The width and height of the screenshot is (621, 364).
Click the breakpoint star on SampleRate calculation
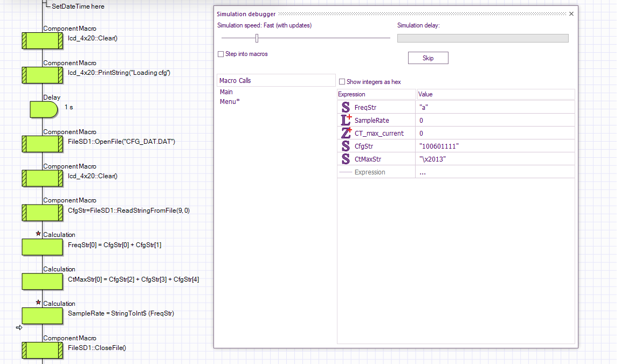pos(38,302)
